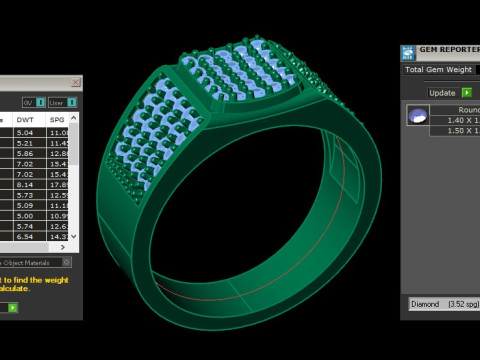Click the Gem Reporter panel icon
Screen dimensions: 480x360
tap(408, 53)
